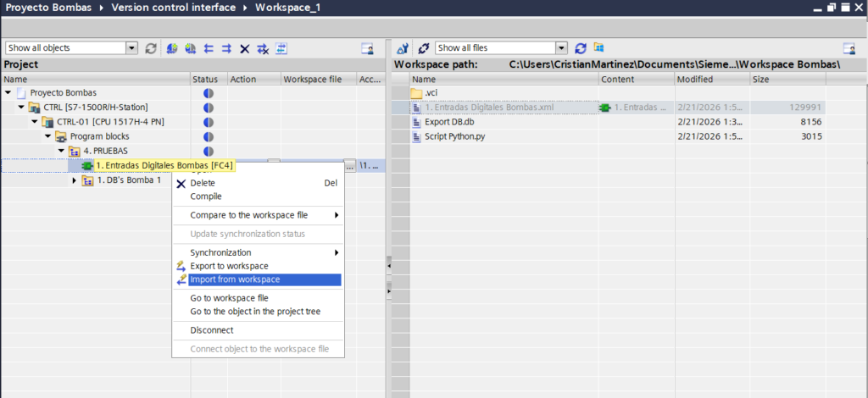Click the '...' browse button in workspace file column
The height and width of the screenshot is (398, 868).
(x=350, y=166)
